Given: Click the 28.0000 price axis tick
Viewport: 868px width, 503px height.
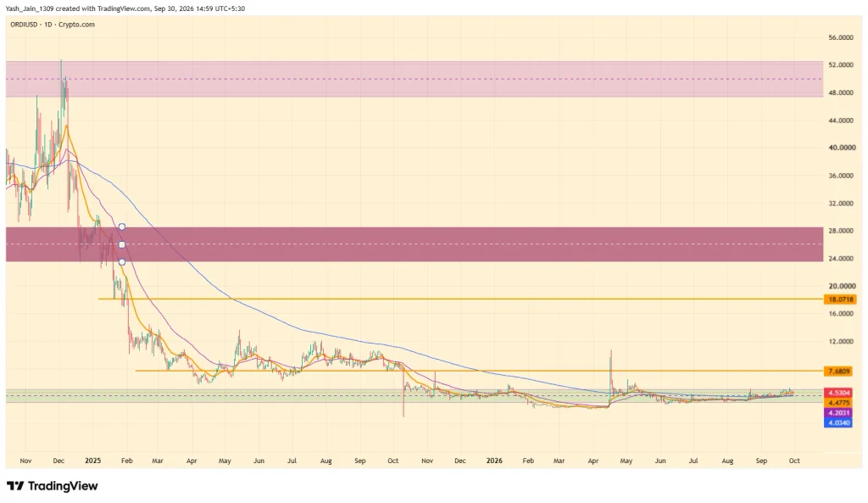Looking at the screenshot, I should coord(840,231).
